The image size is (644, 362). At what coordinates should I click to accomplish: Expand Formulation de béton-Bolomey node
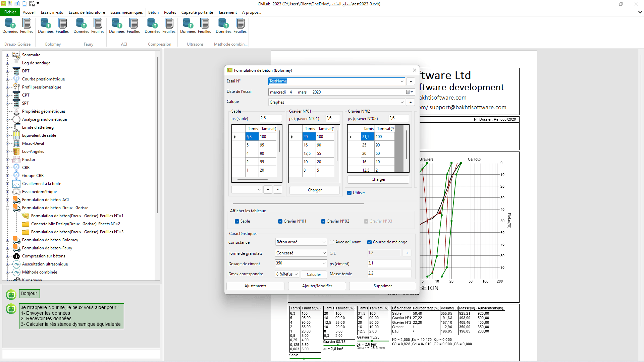[7, 240]
